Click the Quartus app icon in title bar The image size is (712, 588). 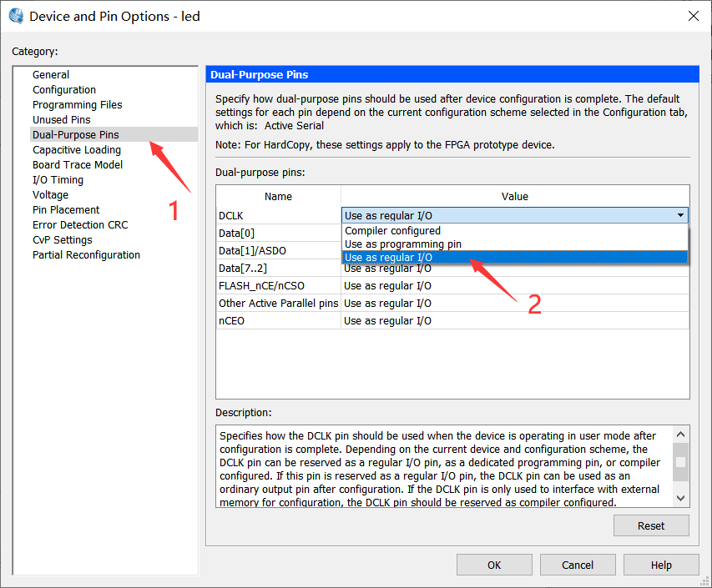click(x=16, y=16)
